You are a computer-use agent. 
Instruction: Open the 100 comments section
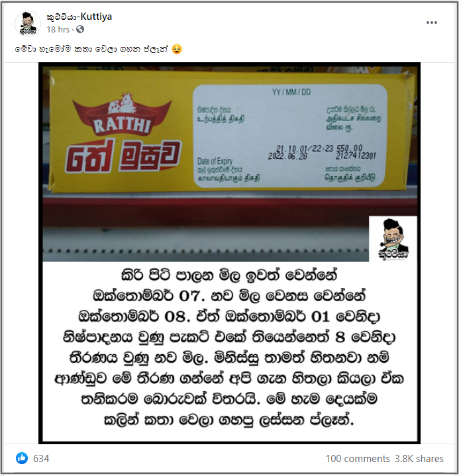tap(358, 458)
